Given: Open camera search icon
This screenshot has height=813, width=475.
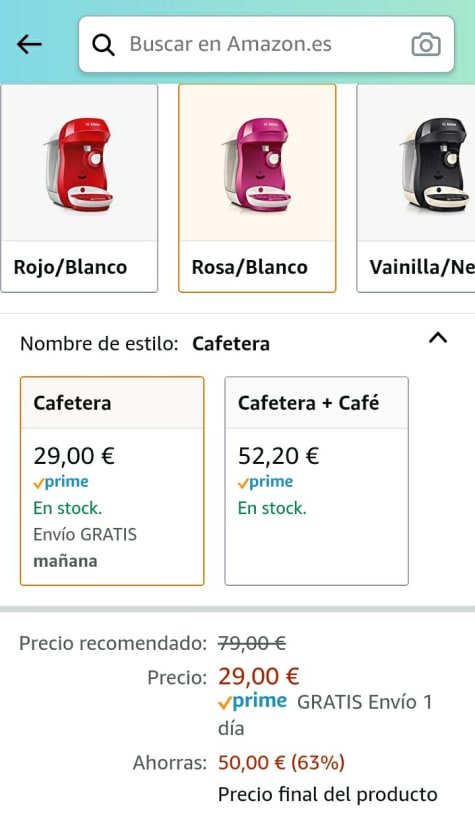Looking at the screenshot, I should pos(426,45).
